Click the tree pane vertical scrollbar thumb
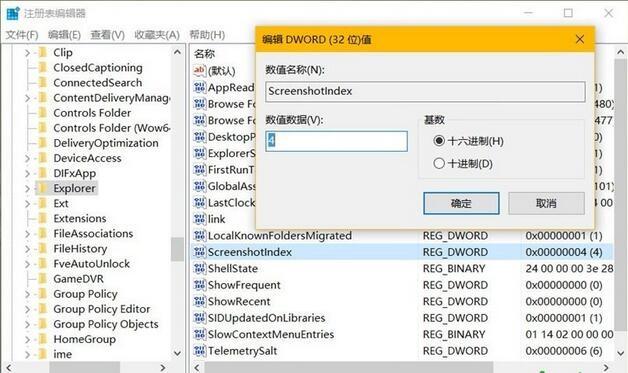This screenshot has height=373, width=628. (x=177, y=249)
